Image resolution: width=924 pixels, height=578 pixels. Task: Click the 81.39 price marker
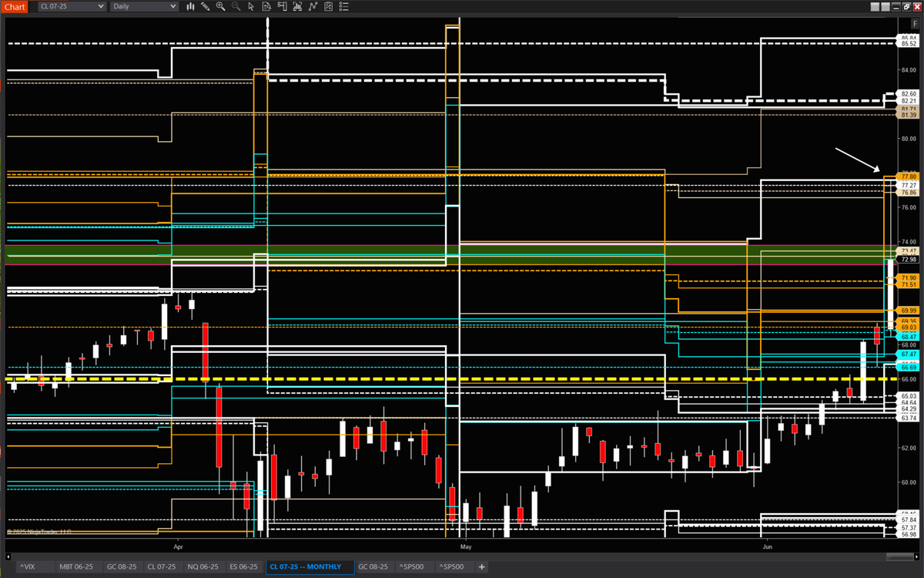click(x=909, y=115)
